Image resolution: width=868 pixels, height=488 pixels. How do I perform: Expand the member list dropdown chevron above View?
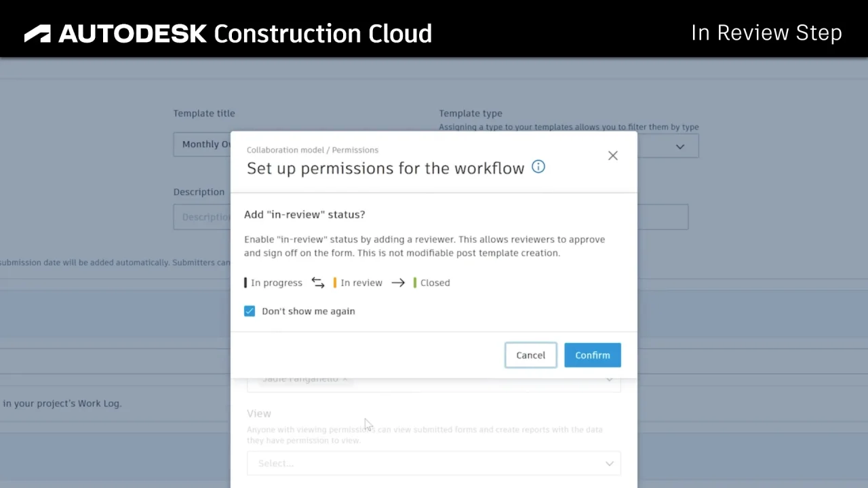pyautogui.click(x=609, y=380)
